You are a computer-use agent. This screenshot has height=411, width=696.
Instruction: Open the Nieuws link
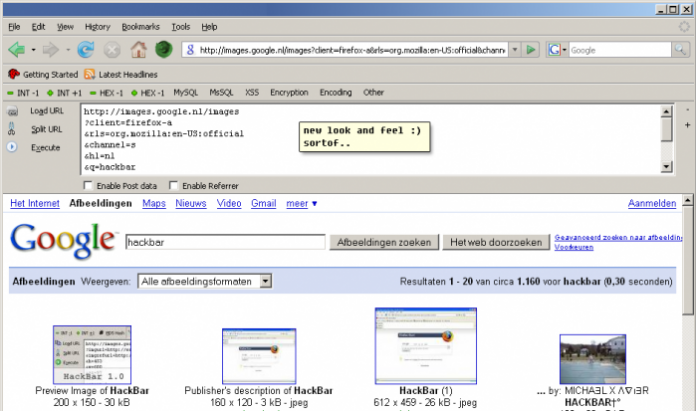[191, 203]
